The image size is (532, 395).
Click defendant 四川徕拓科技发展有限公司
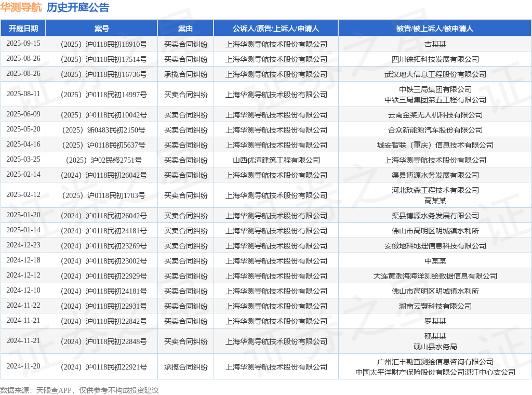pyautogui.click(x=435, y=59)
